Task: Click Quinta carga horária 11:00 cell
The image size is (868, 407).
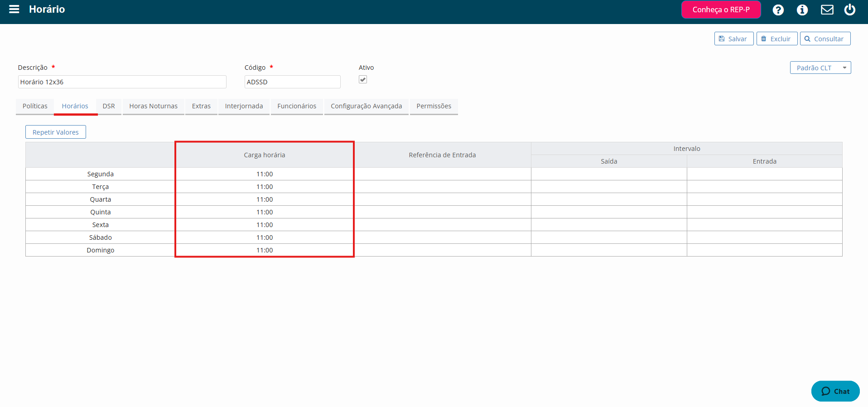Action: [265, 212]
